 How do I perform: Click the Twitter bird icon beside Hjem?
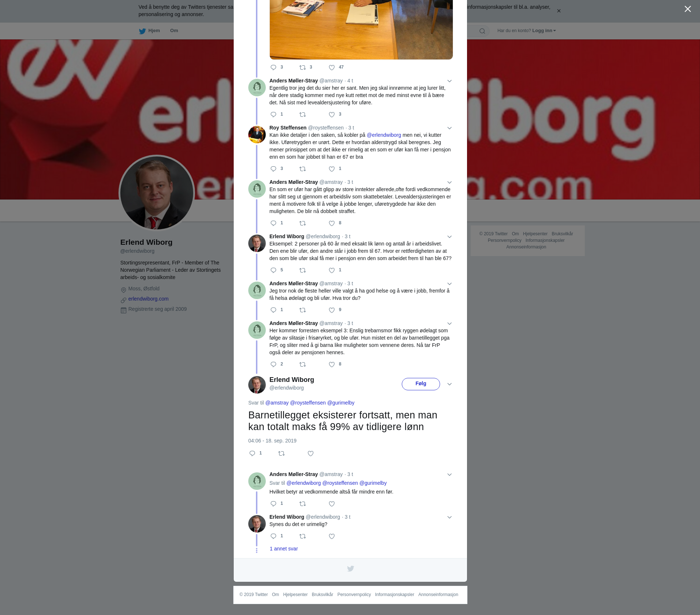point(142,31)
